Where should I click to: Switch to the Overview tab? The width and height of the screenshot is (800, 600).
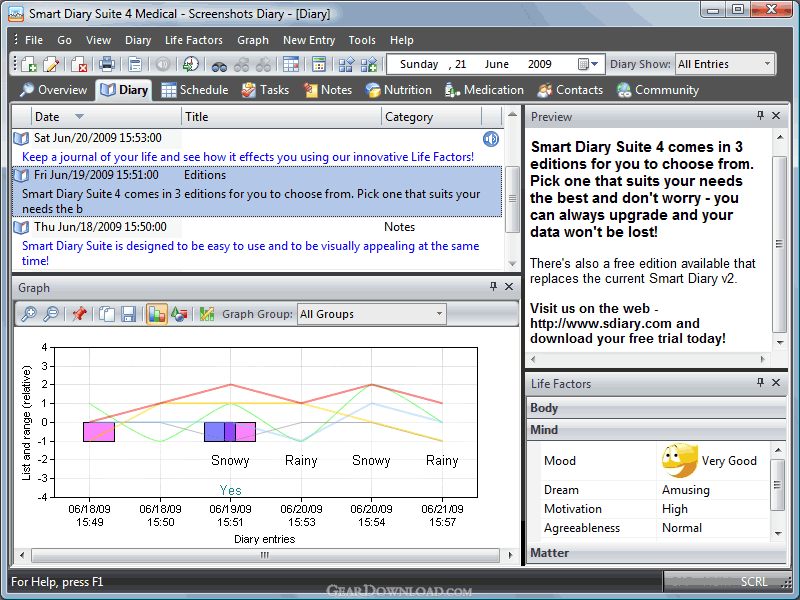(53, 90)
